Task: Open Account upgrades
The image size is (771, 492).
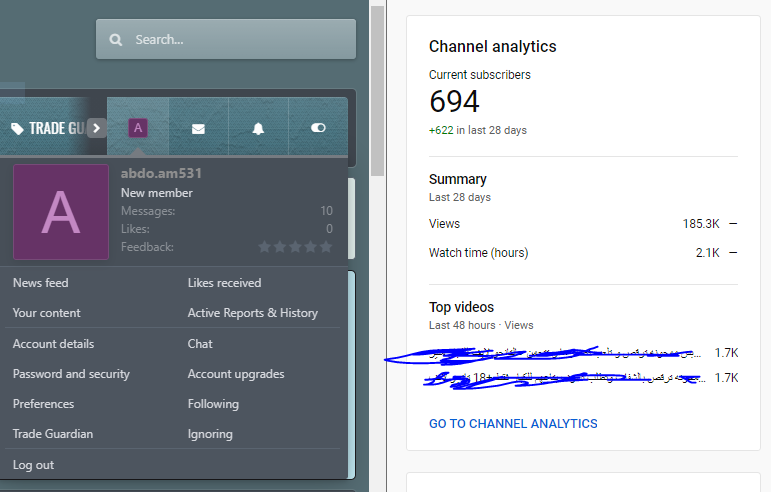Action: pyautogui.click(x=236, y=374)
